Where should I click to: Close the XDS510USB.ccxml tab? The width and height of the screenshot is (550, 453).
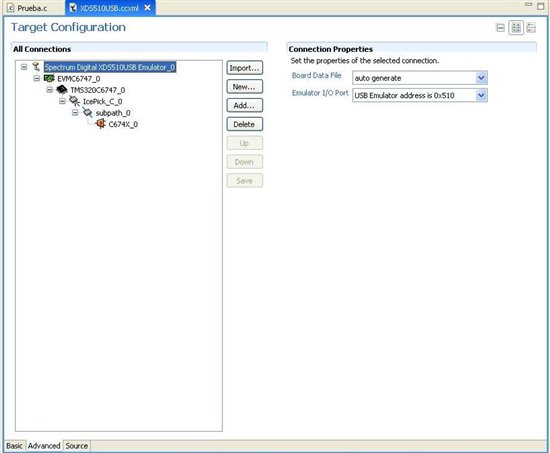[148, 7]
